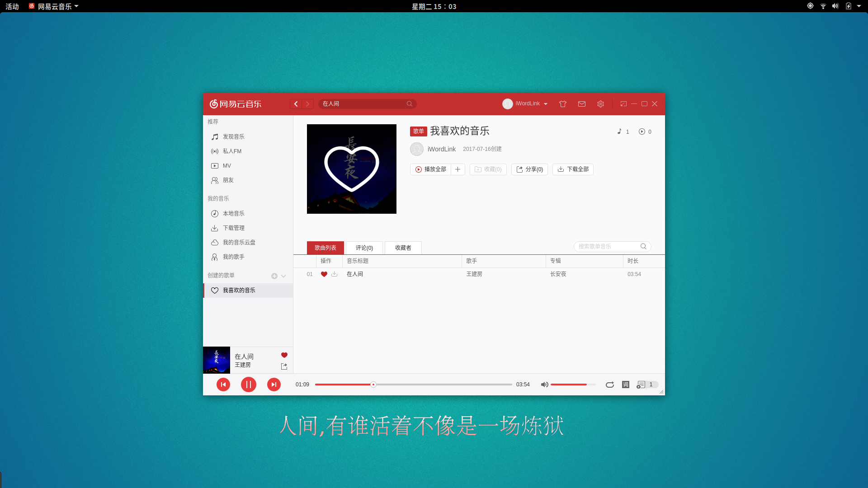Click 播放全部 button
Screen dimensions: 868x488
click(x=430, y=169)
